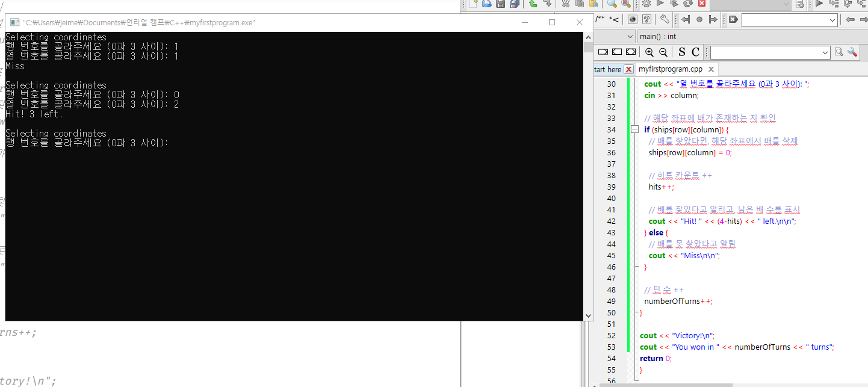Screen dimensions: 868x387
Task: Open Find with the magnifier icon
Action: coord(612,4)
